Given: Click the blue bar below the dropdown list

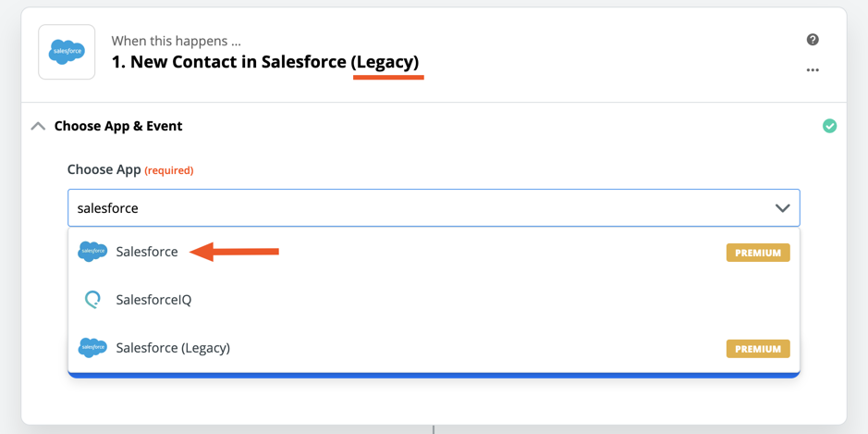Looking at the screenshot, I should (x=434, y=375).
